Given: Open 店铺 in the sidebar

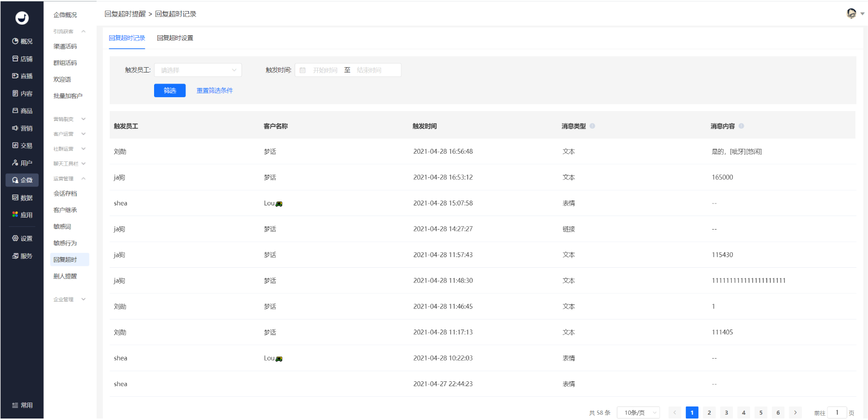Looking at the screenshot, I should (x=22, y=59).
